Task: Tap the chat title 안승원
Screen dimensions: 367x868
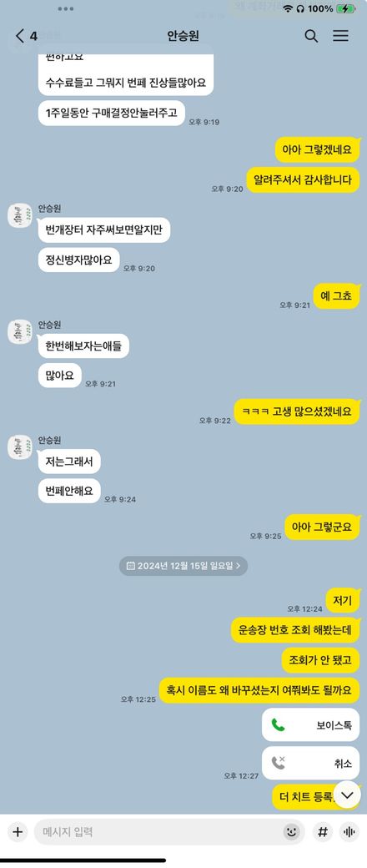Action: coord(183,37)
